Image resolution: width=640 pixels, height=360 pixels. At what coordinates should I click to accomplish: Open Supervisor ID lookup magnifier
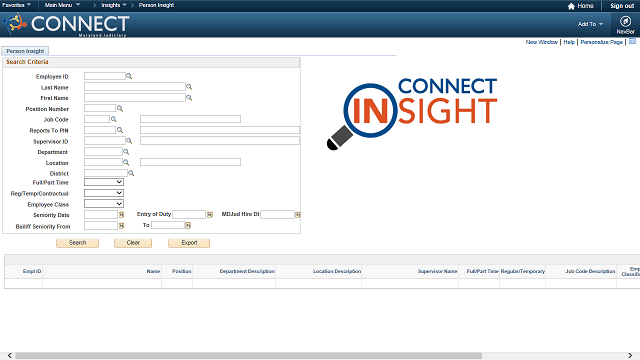(x=129, y=141)
